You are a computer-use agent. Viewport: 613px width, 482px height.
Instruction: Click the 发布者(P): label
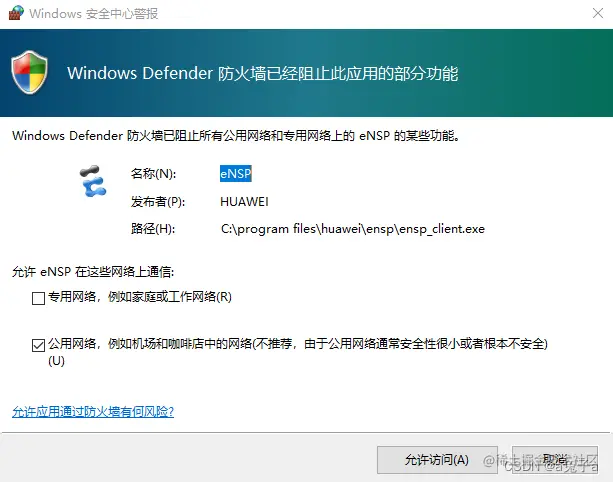coord(158,202)
